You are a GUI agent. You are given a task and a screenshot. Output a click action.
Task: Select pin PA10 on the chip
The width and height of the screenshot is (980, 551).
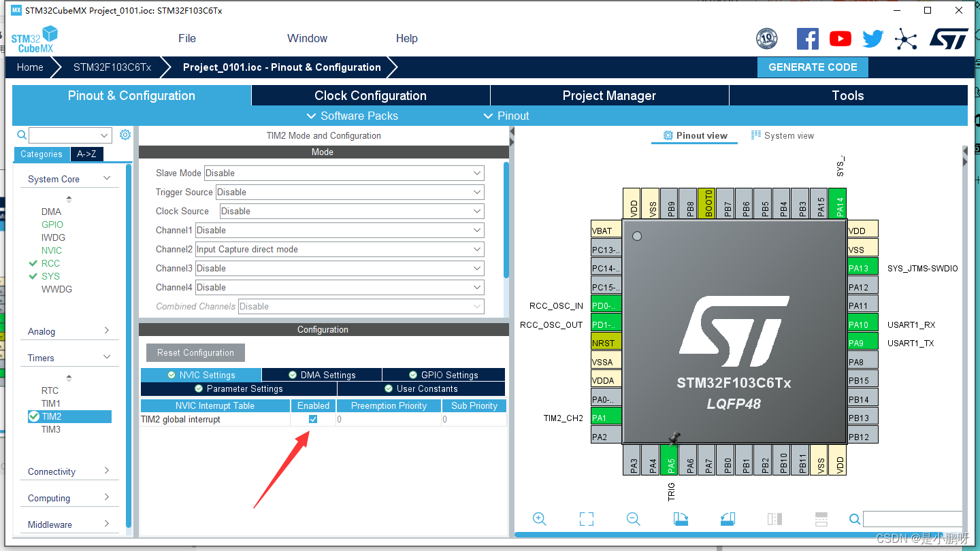[x=863, y=324]
